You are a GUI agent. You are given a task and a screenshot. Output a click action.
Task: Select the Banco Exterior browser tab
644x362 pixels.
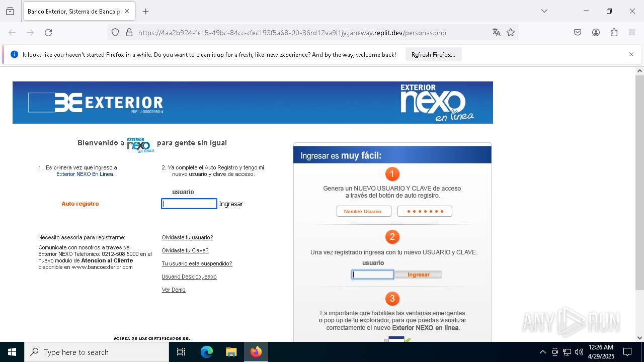pyautogui.click(x=78, y=11)
